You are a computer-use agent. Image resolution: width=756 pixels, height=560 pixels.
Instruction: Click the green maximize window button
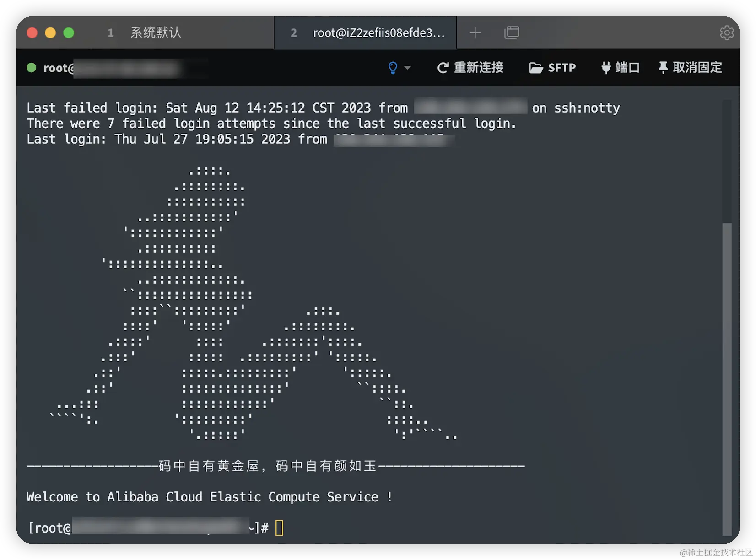[x=69, y=32]
